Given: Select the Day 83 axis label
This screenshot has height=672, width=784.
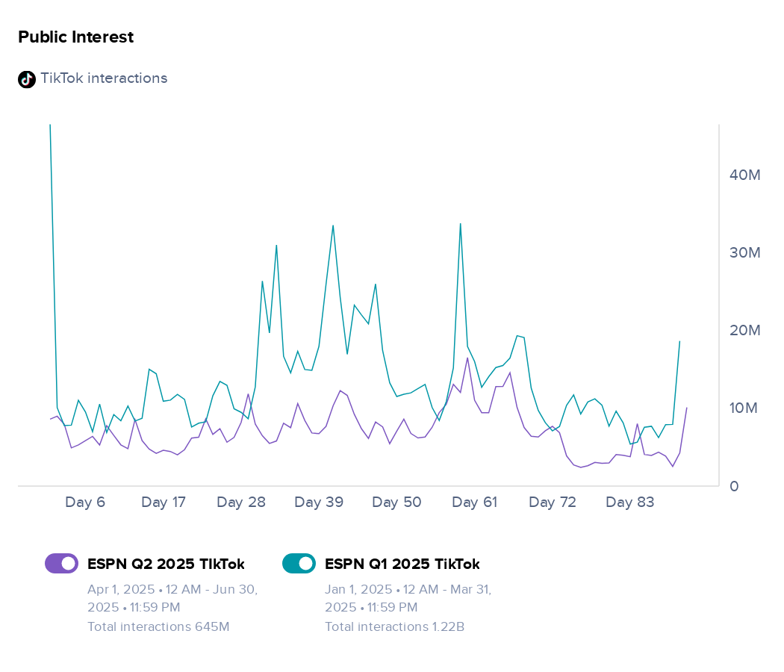Looking at the screenshot, I should (x=630, y=502).
